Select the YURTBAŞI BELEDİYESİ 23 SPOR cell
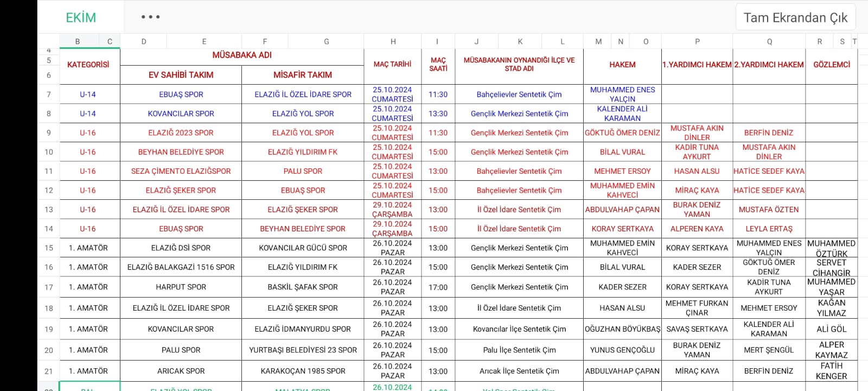 pos(303,350)
